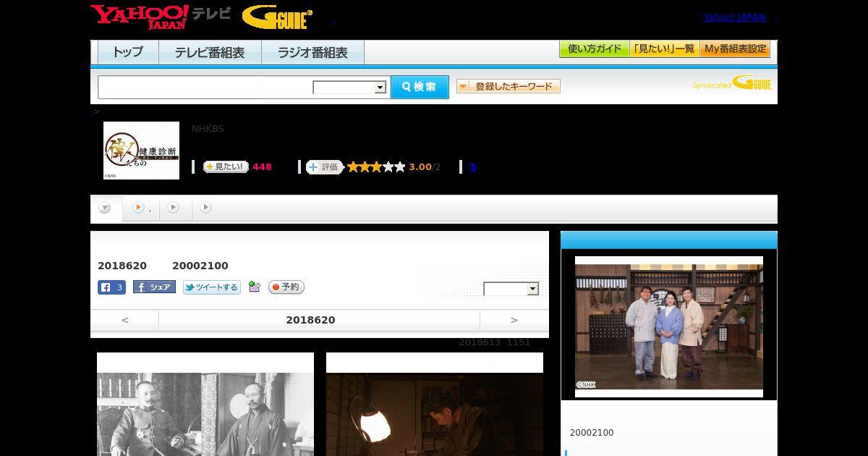The image size is (868, 456).
Task: Click the 検索 search button
Action: [420, 87]
